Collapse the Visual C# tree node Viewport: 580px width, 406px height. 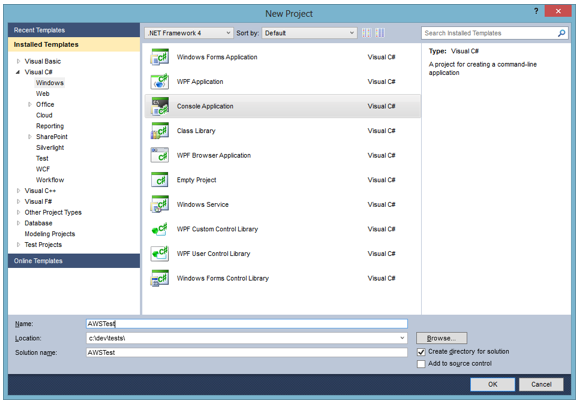pyautogui.click(x=18, y=72)
